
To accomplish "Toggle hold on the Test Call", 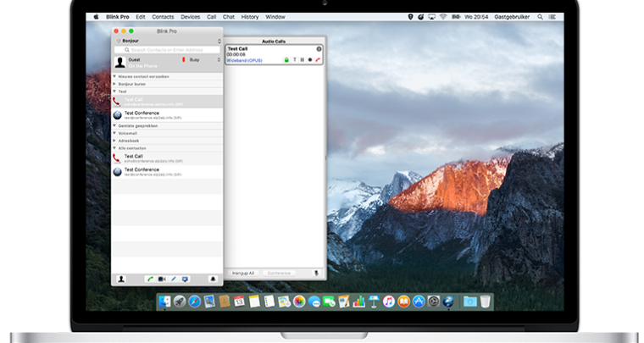I will click(x=302, y=60).
